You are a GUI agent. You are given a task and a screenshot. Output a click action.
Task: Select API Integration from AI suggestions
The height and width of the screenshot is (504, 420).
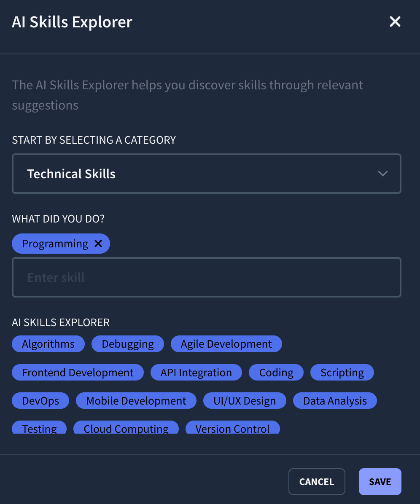tap(196, 372)
